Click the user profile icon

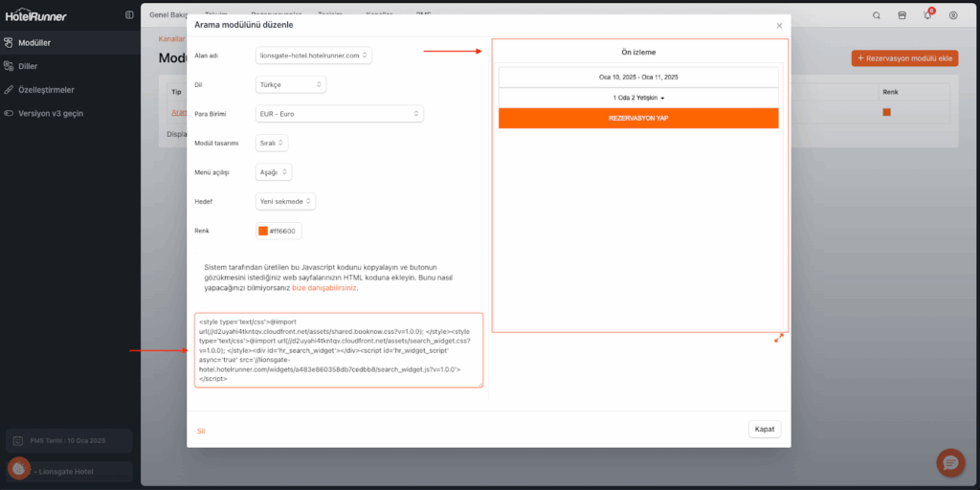click(952, 15)
